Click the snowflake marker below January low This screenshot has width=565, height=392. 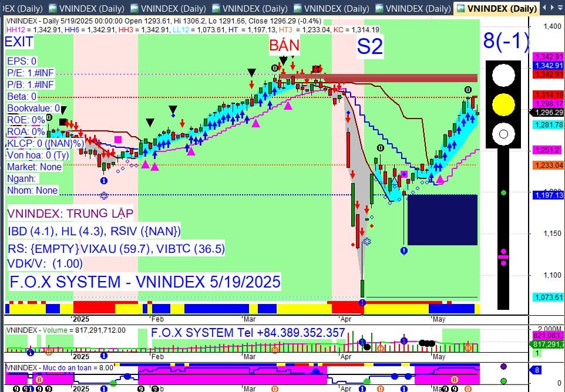point(104,195)
